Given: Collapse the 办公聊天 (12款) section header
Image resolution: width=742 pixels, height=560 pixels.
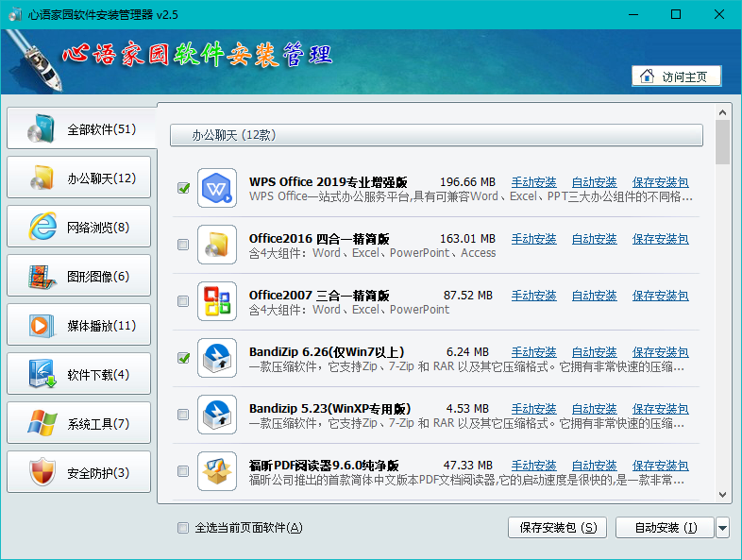Looking at the screenshot, I should 436,135.
